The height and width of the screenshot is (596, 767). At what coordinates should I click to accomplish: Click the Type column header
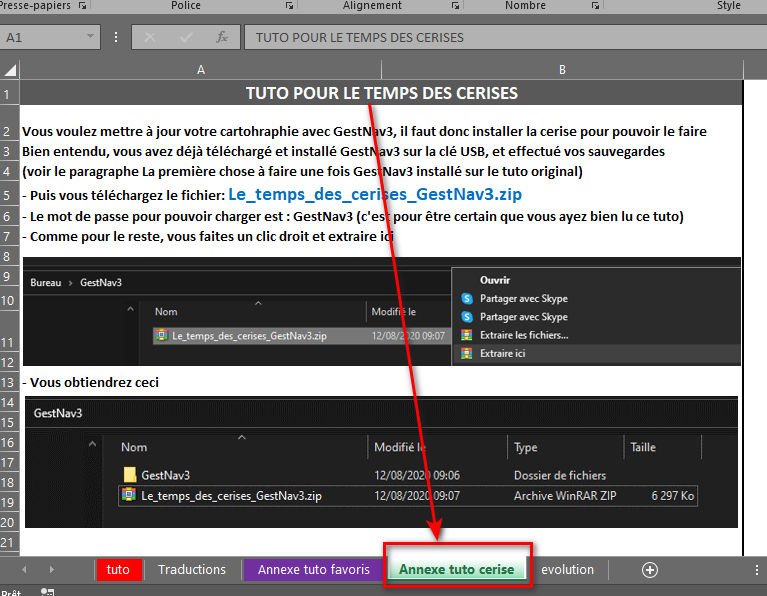click(x=525, y=447)
